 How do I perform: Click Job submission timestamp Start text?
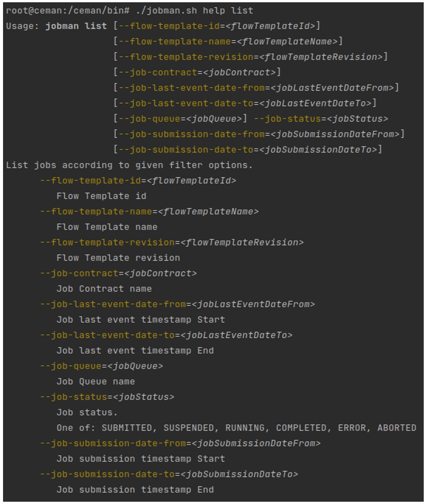coord(140,459)
